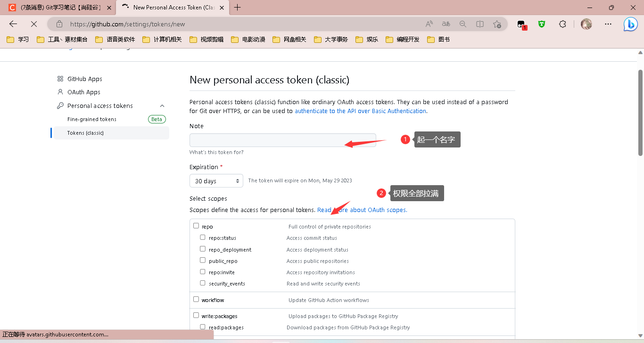Check the workflow scope checkbox

coord(196,299)
